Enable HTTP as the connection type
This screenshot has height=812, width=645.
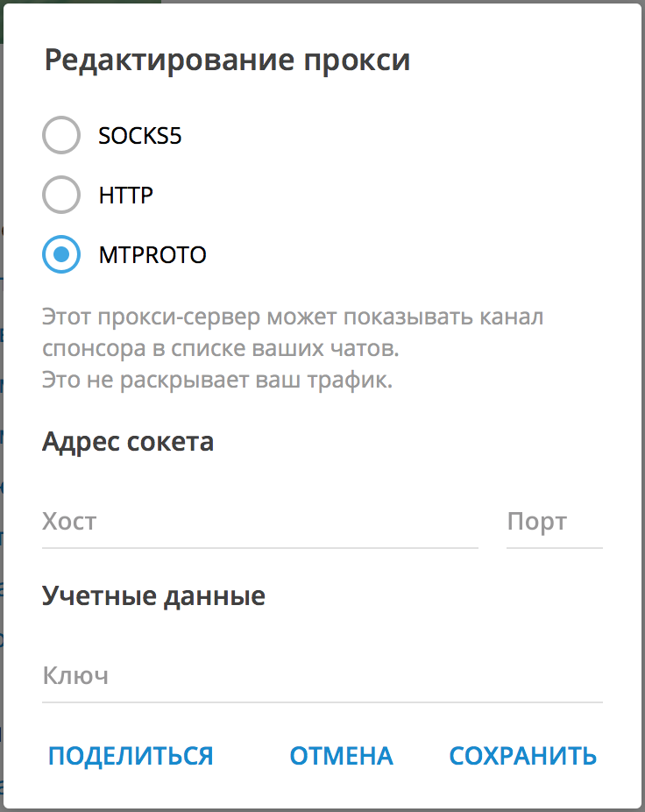pyautogui.click(x=60, y=195)
